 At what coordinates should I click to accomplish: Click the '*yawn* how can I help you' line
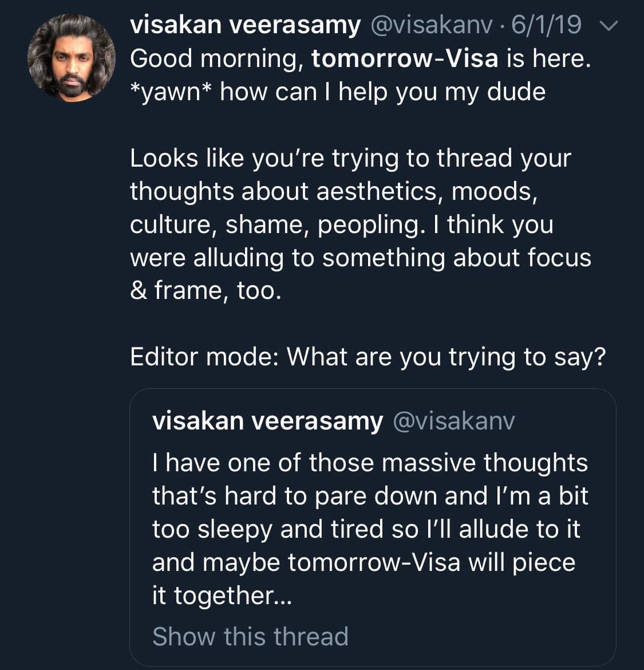[338, 92]
